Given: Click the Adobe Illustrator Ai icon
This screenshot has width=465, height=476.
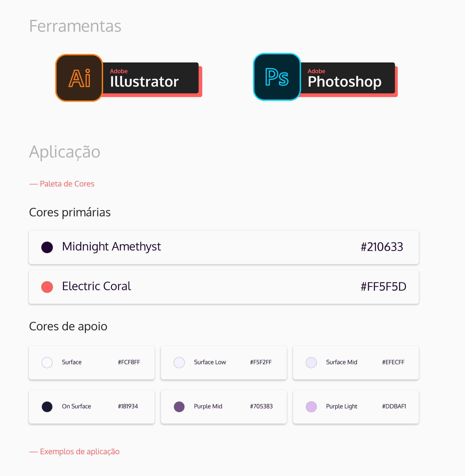Looking at the screenshot, I should click(x=79, y=78).
